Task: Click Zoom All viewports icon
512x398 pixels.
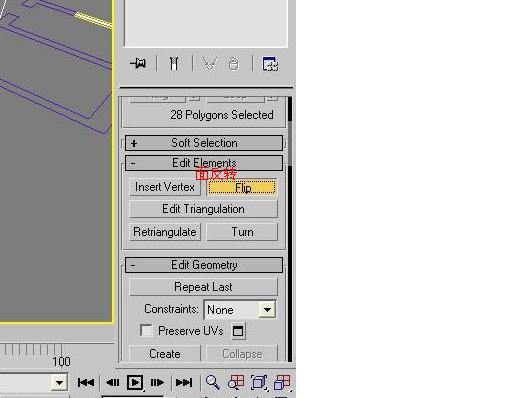Action: 236,382
